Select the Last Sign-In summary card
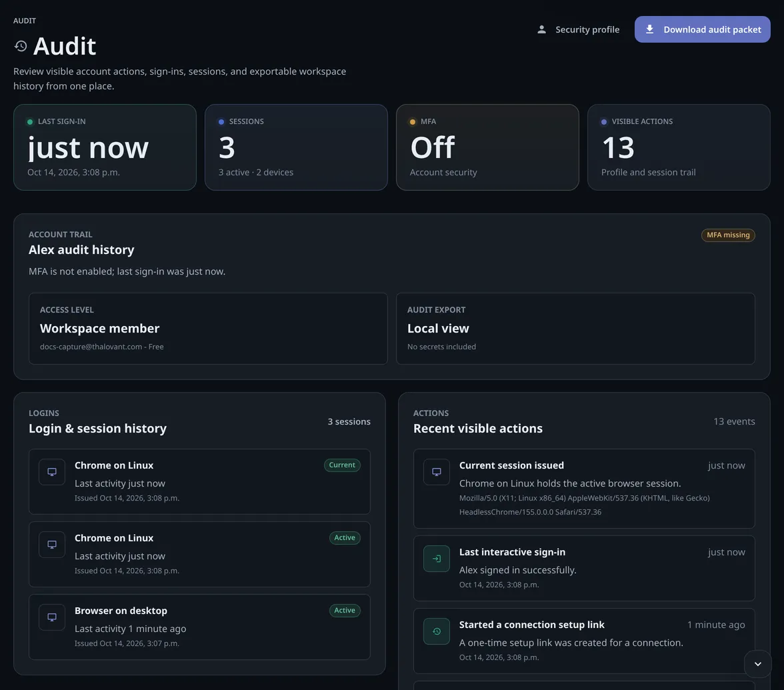The width and height of the screenshot is (784, 690). [105, 147]
